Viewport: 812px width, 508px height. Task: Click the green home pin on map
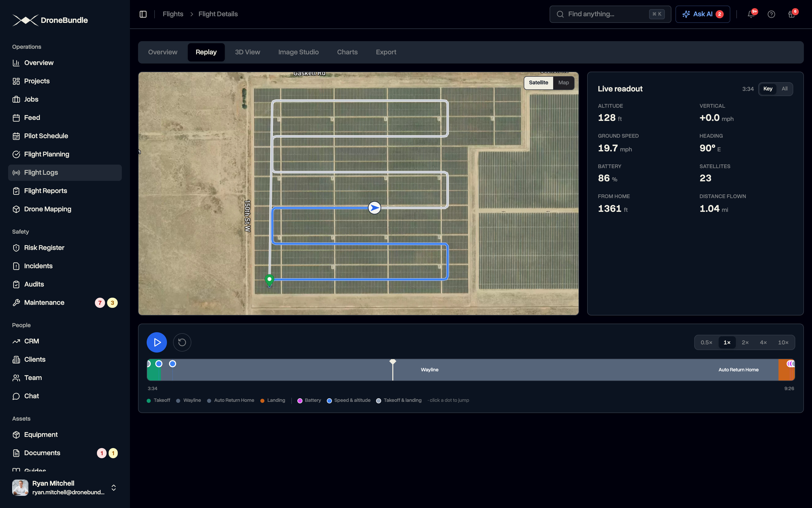tap(269, 280)
